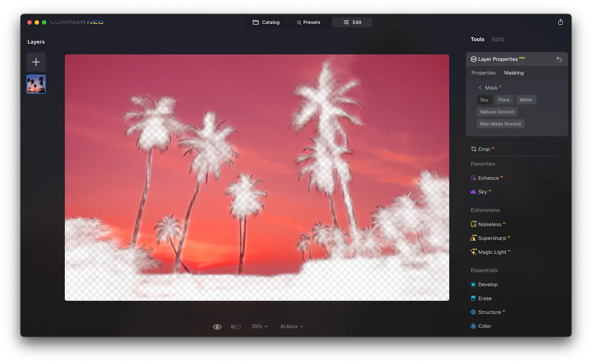
Task: Click the Favorites section heading
Action: click(x=482, y=164)
